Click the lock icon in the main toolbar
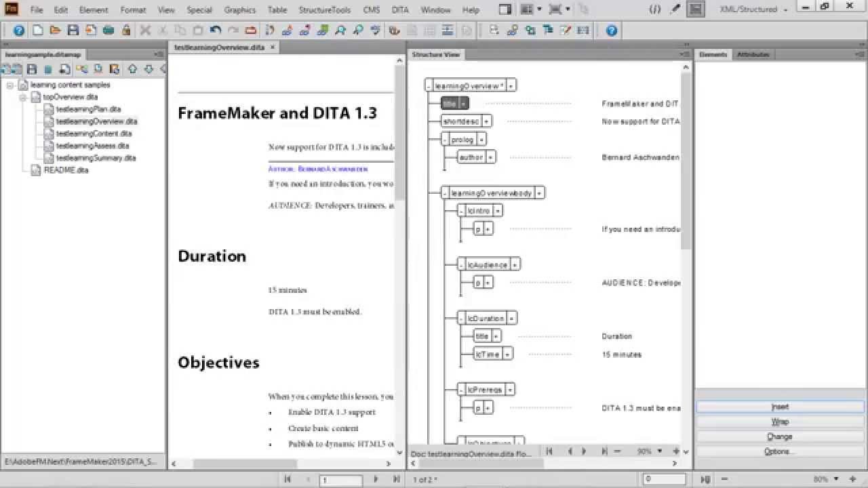Viewport: 868px width, 488px height. [126, 30]
